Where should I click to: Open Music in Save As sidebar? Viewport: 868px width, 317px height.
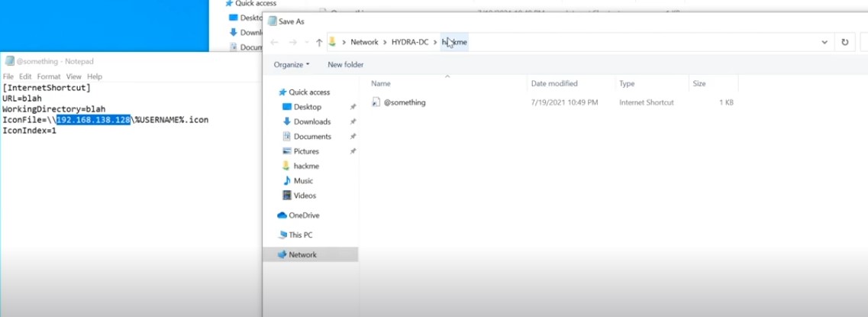tap(303, 181)
